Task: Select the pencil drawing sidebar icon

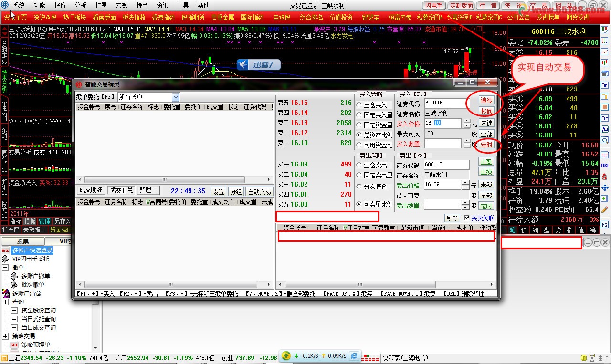Action: tap(605, 209)
